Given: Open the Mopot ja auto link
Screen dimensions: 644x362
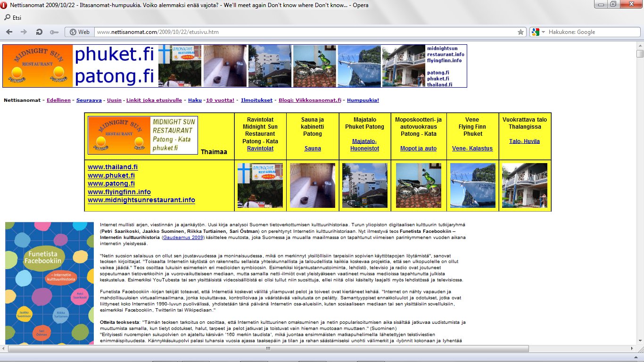Looking at the screenshot, I should [x=418, y=148].
